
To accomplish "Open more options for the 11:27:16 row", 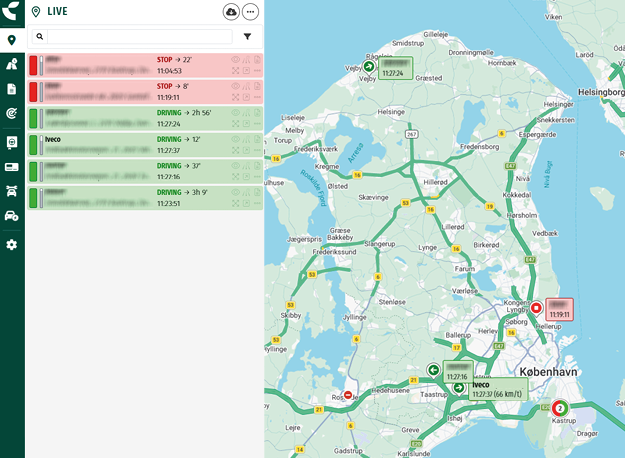I will pos(257,177).
